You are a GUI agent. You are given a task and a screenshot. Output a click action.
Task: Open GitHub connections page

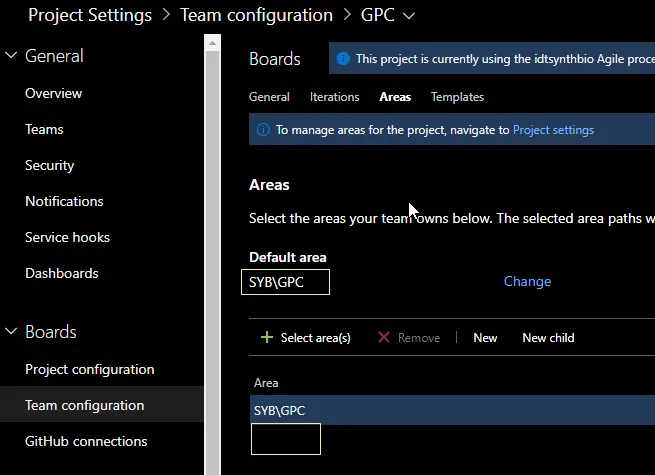(86, 441)
